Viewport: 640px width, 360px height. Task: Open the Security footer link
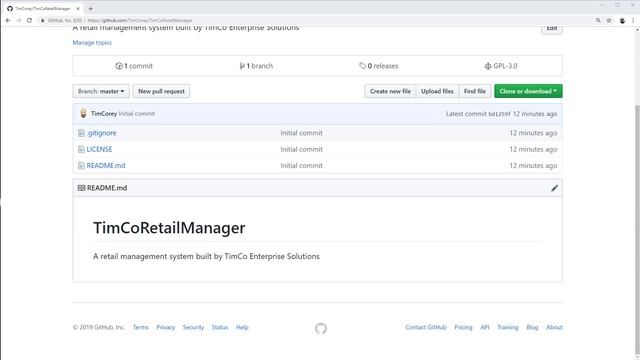click(193, 327)
